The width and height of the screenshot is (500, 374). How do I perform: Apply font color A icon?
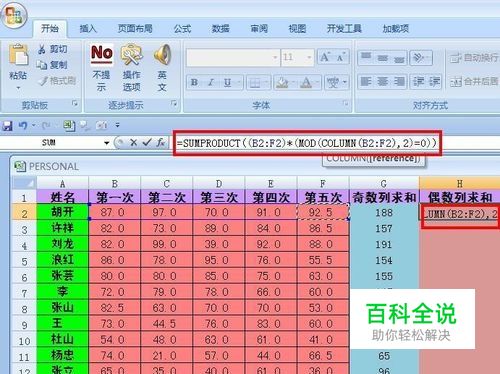click(305, 82)
